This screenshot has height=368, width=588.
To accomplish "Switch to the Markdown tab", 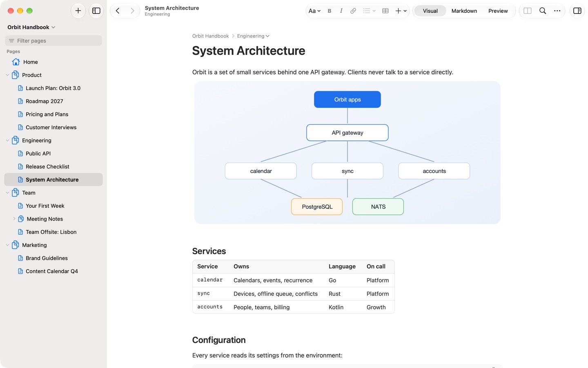I will [464, 11].
